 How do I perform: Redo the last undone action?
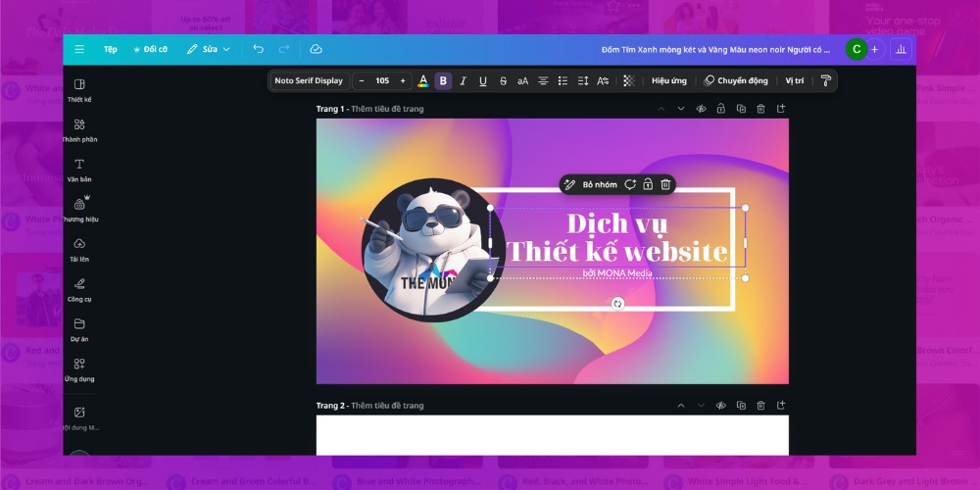coord(284,49)
